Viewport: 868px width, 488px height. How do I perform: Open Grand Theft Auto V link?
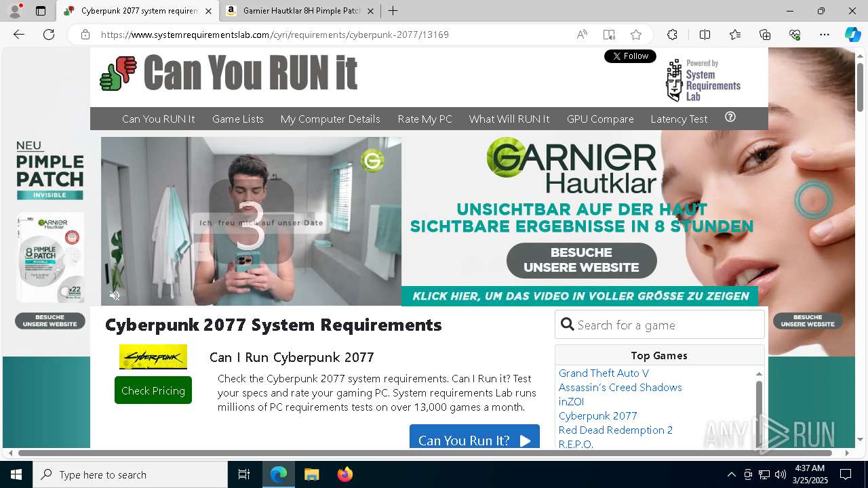[x=604, y=373]
